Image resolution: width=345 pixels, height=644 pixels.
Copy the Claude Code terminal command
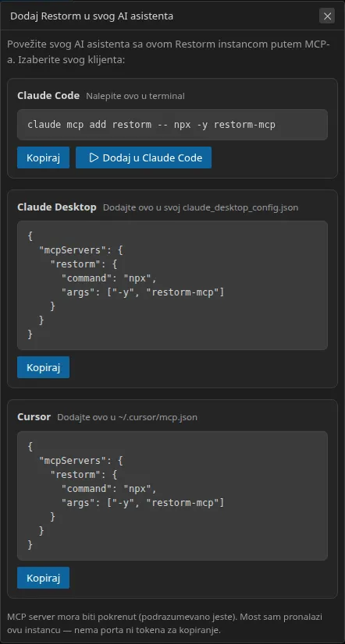43,157
